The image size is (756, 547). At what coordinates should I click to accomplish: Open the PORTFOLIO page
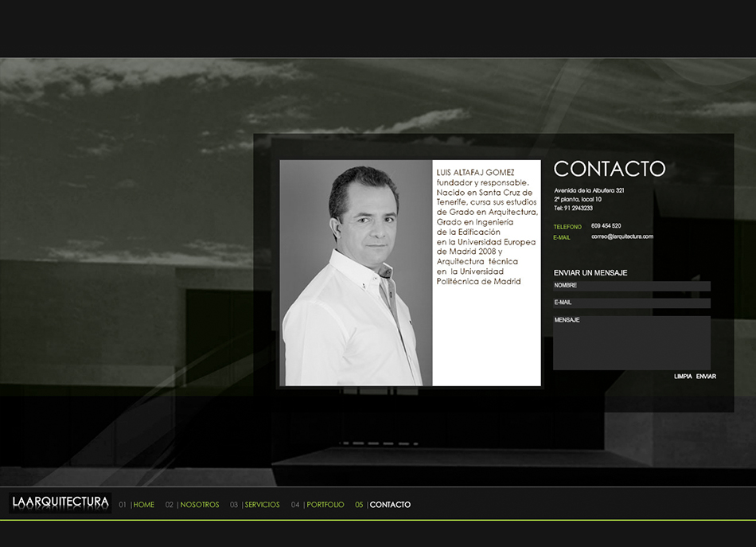325,505
